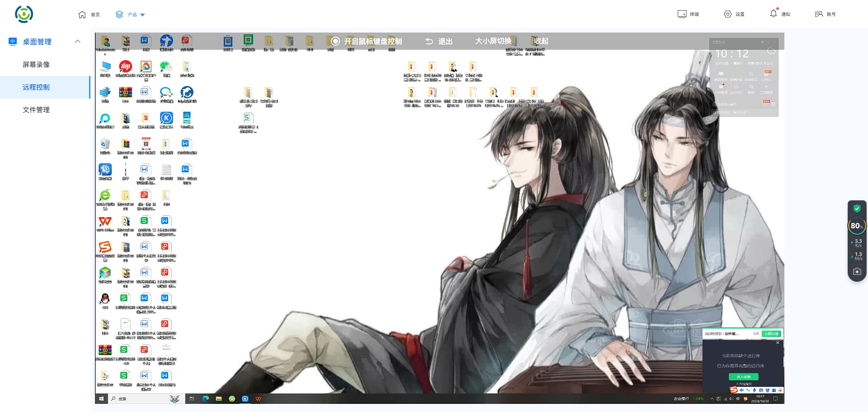This screenshot has height=412, width=868.
Task: Switch screen size with 大小屏切换
Action: [493, 41]
